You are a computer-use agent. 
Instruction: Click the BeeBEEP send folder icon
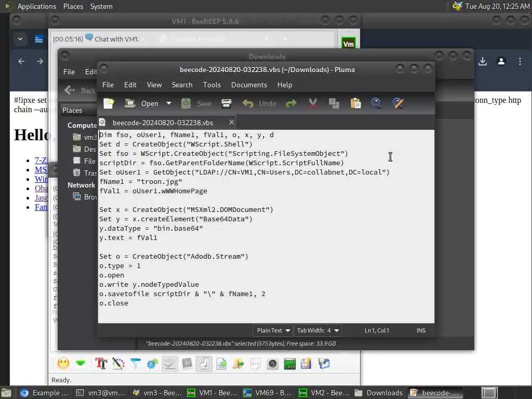coord(238,363)
